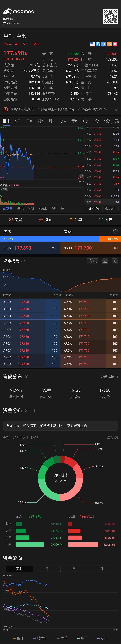Open the 持仓 positions button

pyautogui.click(x=46, y=220)
